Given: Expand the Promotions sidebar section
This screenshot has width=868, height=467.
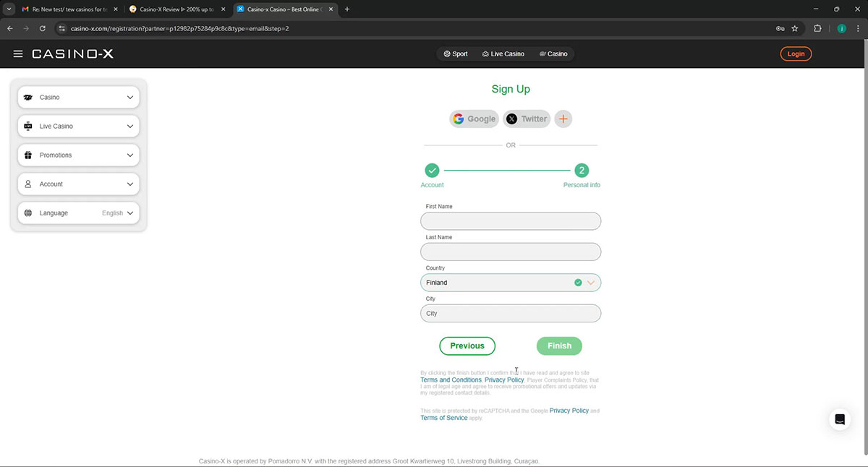Looking at the screenshot, I should click(x=78, y=155).
